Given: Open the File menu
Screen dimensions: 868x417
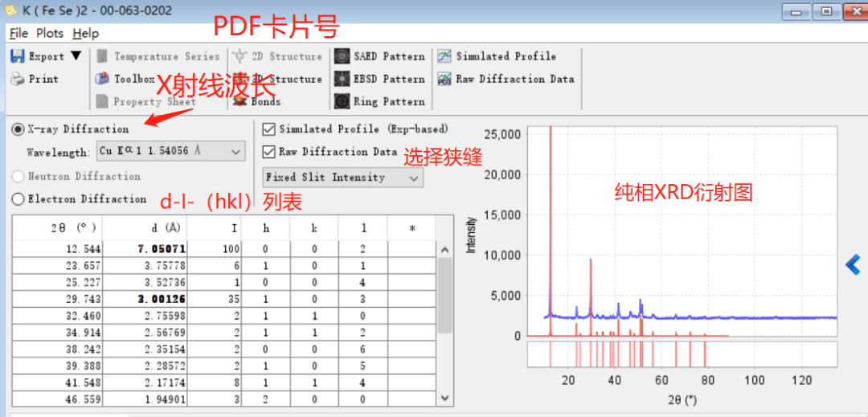Looking at the screenshot, I should [18, 33].
